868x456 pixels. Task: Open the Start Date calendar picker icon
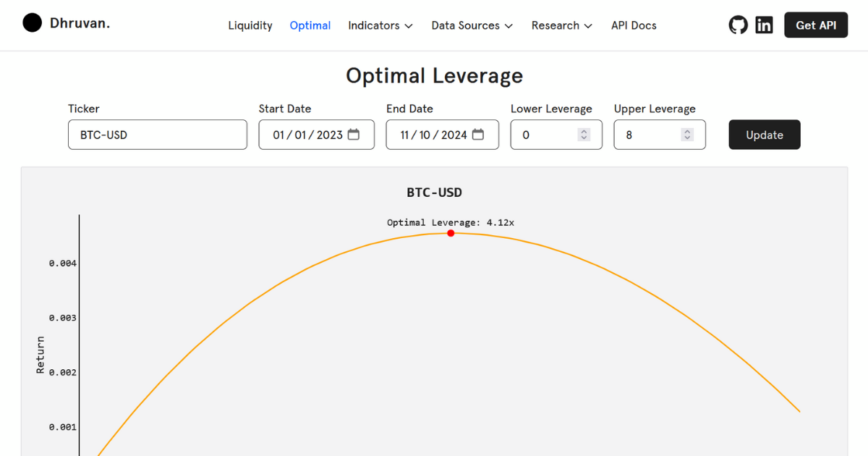pyautogui.click(x=354, y=135)
